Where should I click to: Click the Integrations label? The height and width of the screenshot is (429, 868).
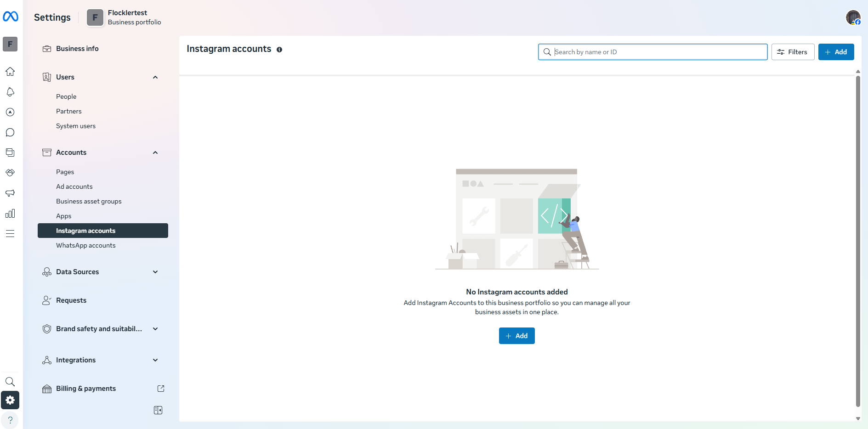tap(76, 360)
